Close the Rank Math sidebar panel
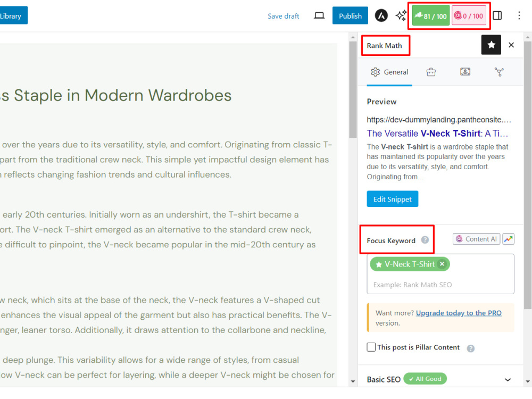 (511, 45)
